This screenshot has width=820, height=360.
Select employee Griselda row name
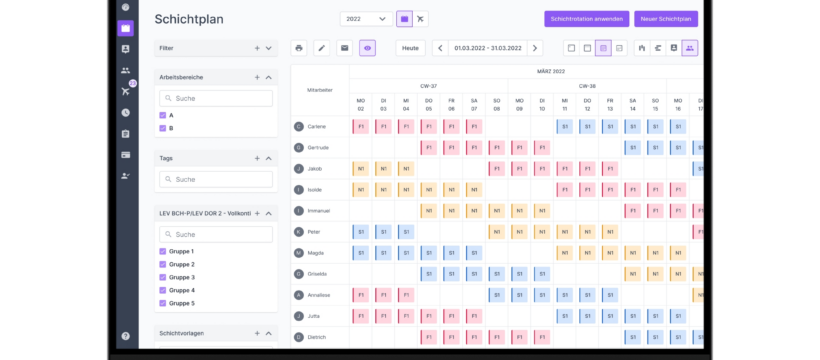[317, 274]
